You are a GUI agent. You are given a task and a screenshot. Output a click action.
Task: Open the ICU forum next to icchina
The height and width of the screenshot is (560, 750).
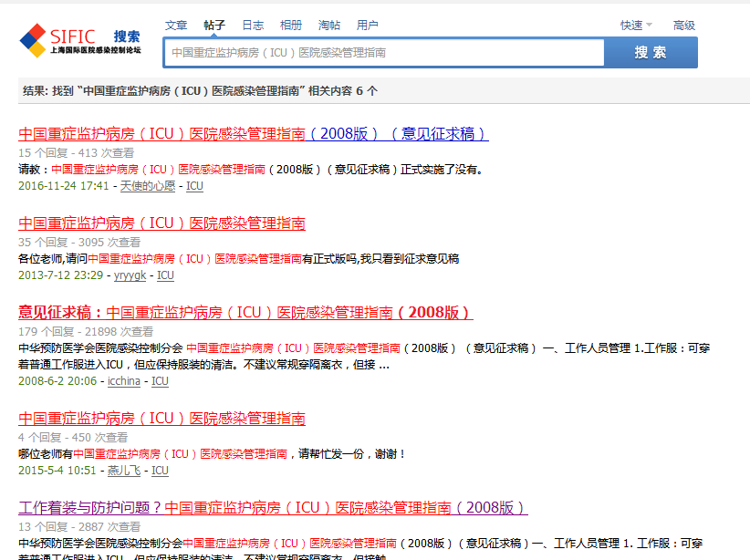(159, 381)
